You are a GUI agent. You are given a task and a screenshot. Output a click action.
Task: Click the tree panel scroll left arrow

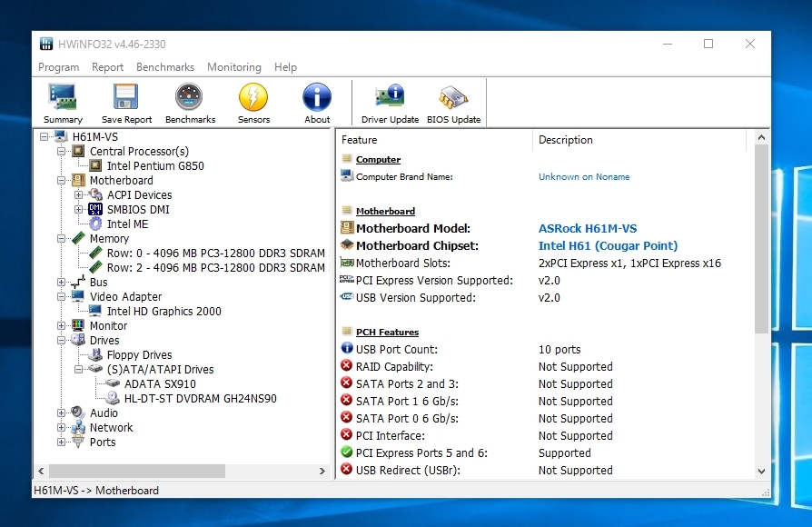click(42, 471)
